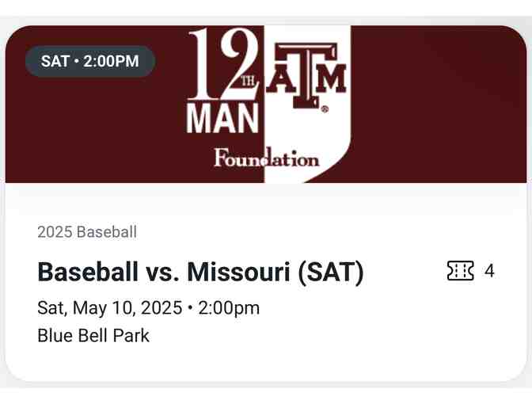This screenshot has height=404, width=532.
Task: Click the ticket stub icon
Action: [x=460, y=271]
